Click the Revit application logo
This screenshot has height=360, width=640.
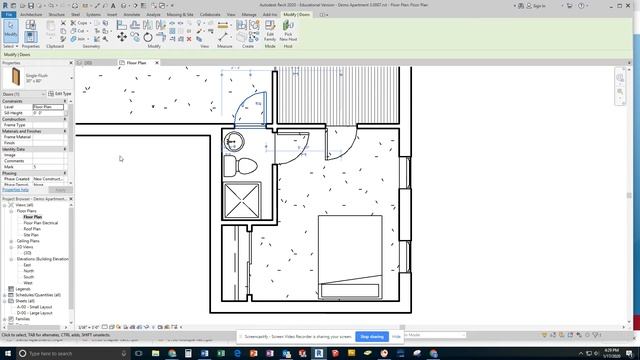(5, 6)
